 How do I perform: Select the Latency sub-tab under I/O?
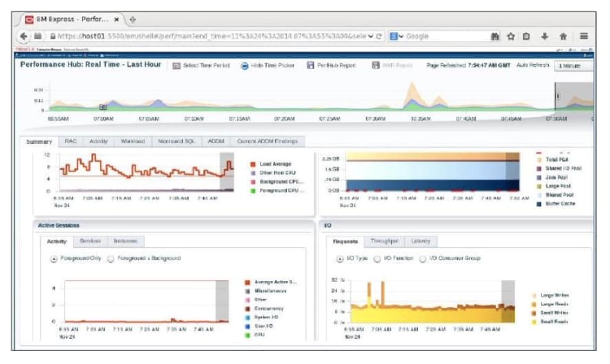(420, 241)
